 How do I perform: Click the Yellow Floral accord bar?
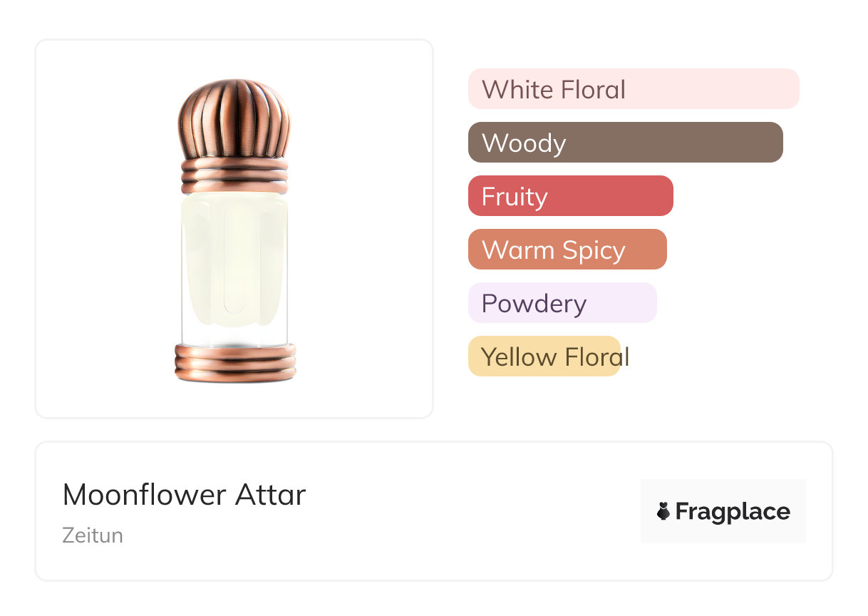544,356
